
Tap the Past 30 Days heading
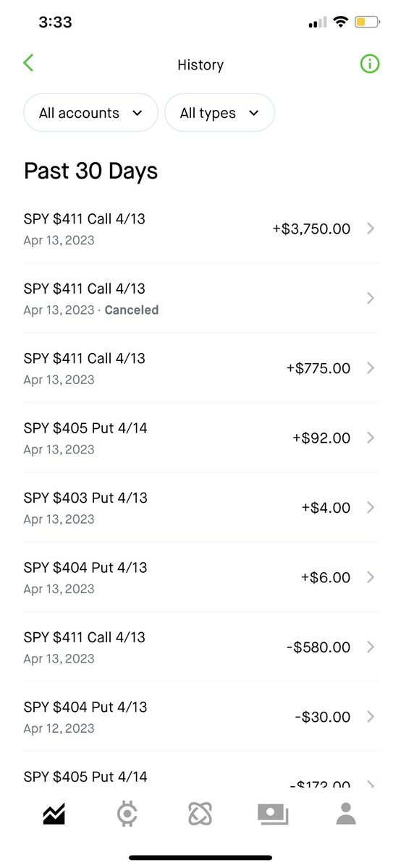point(90,171)
